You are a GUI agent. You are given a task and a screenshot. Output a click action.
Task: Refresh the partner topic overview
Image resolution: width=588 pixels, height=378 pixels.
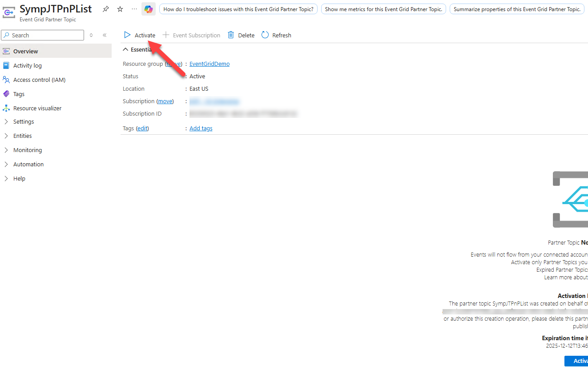coord(276,35)
